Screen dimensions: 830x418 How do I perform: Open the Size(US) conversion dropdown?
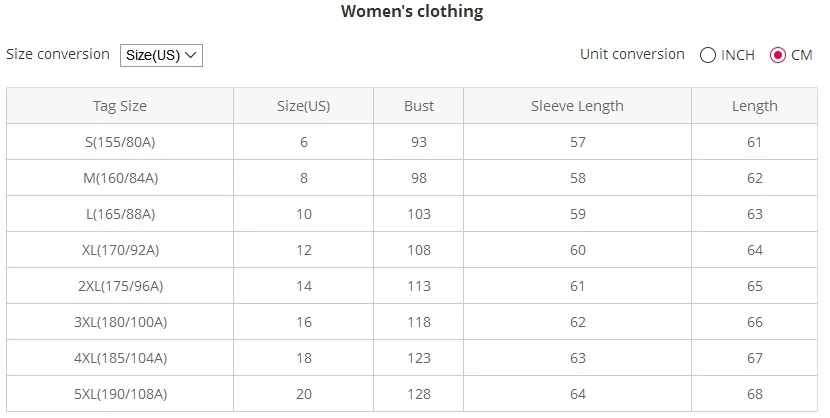[x=161, y=55]
